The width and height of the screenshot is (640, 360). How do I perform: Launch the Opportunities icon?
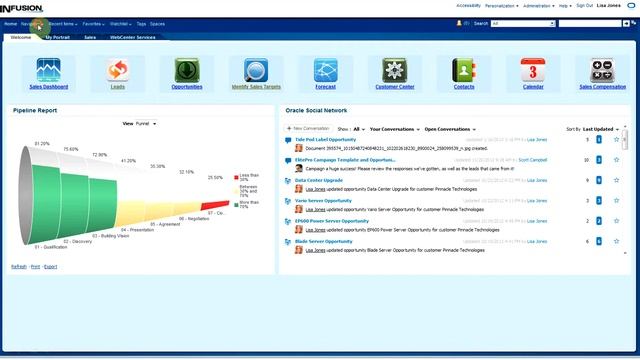pos(187,70)
